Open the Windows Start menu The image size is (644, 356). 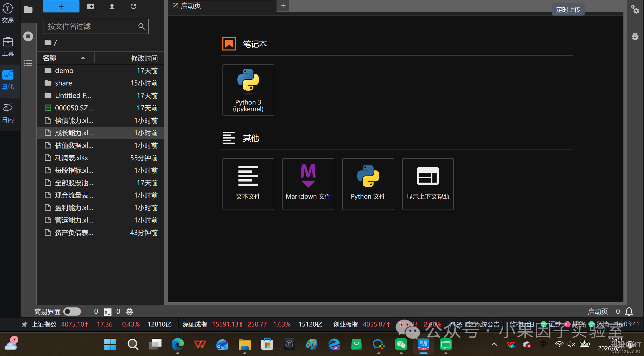[110, 345]
